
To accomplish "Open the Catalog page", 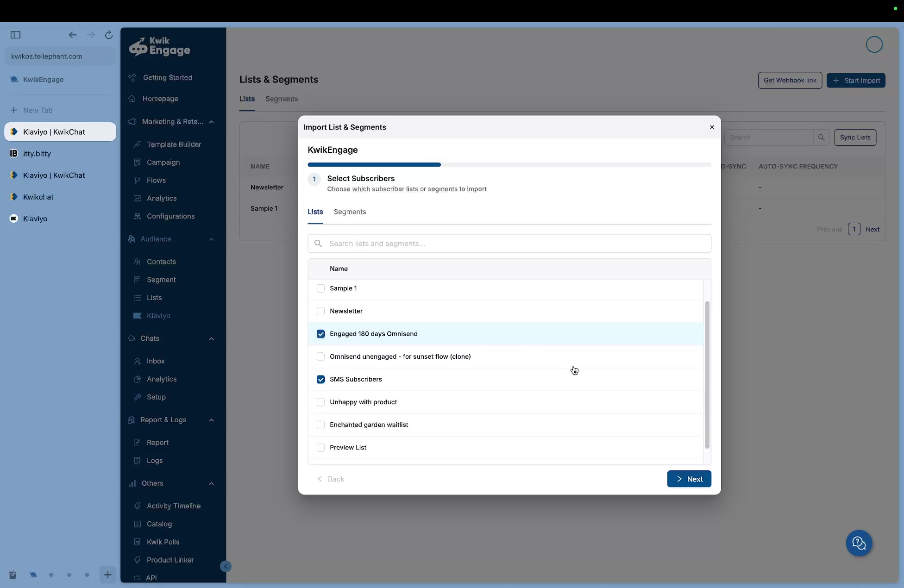I will 159,524.
